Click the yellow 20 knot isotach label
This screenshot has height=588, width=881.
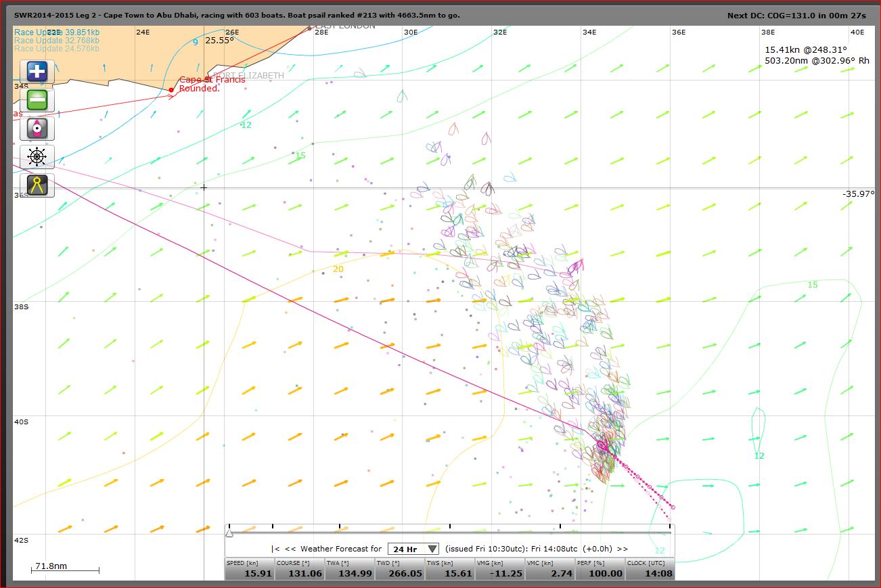coord(338,269)
